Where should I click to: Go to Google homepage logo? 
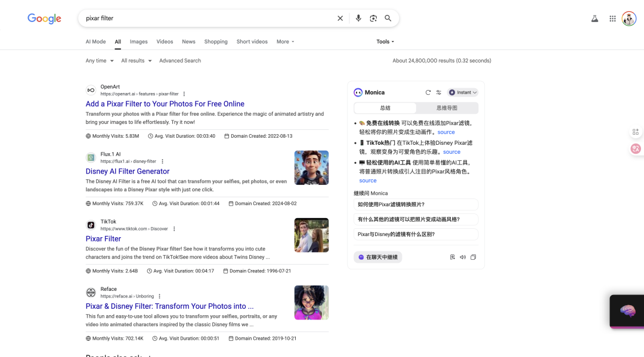44,18
